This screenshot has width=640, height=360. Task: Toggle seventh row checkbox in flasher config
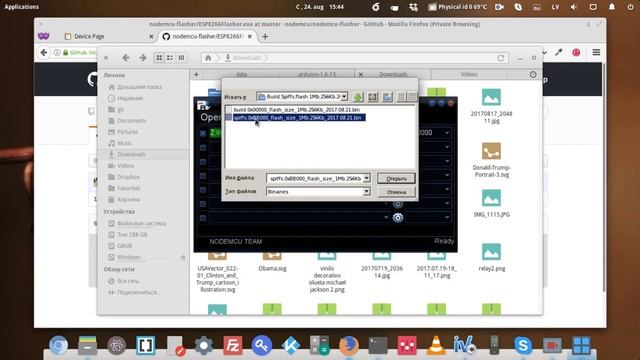pos(203,218)
